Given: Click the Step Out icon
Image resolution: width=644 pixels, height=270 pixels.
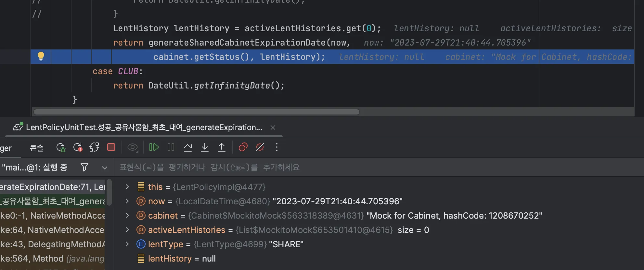Looking at the screenshot, I should pyautogui.click(x=222, y=147).
